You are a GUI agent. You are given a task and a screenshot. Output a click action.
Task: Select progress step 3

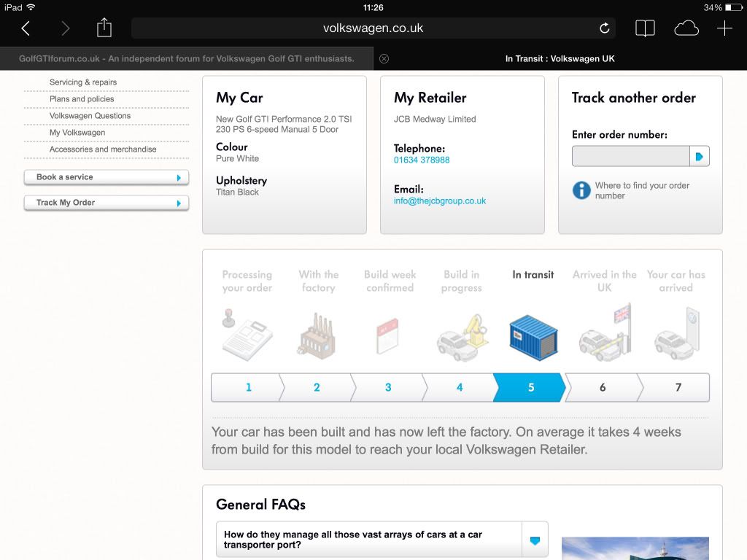point(388,388)
